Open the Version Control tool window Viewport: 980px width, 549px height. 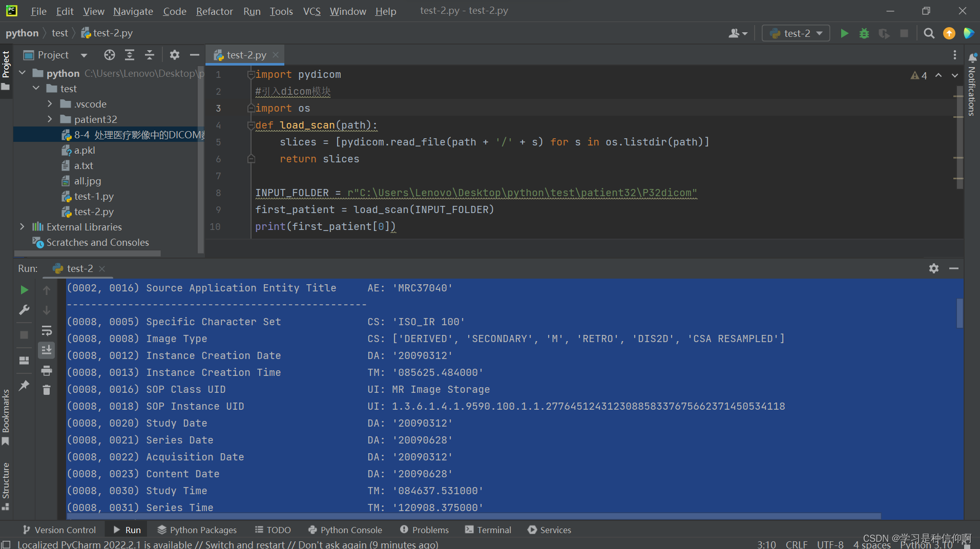(59, 530)
